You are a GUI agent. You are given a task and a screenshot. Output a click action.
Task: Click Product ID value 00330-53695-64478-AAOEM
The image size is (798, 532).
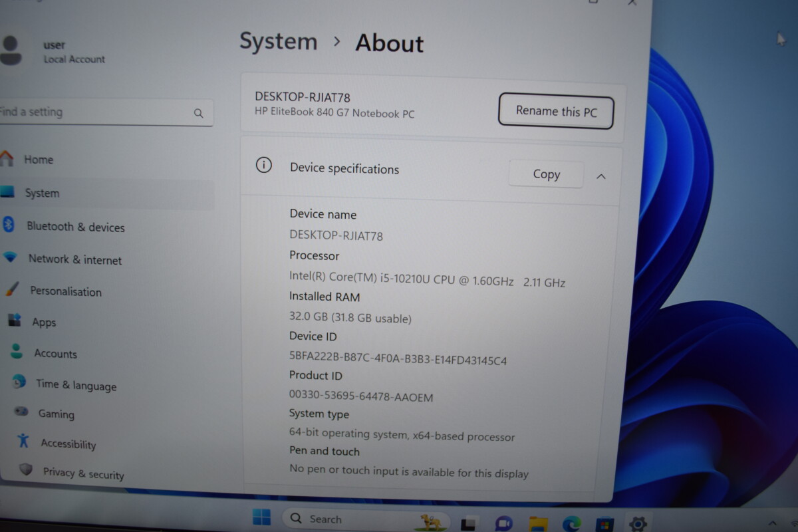tap(361, 396)
